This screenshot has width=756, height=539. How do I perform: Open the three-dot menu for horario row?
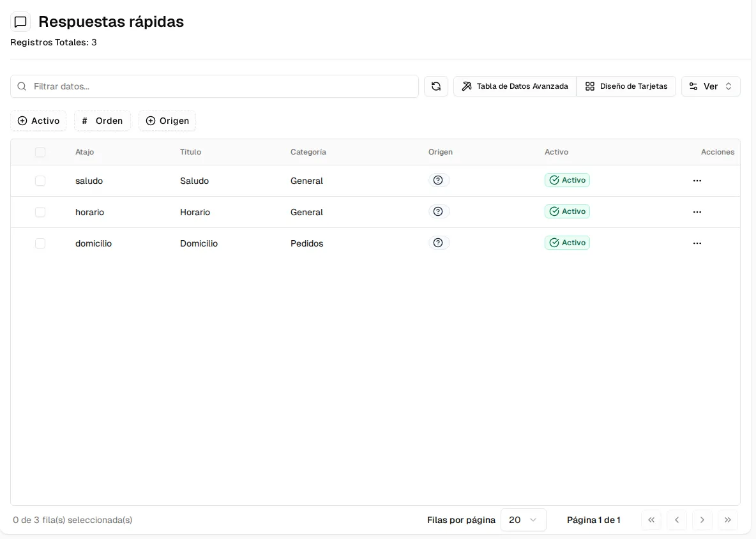(x=697, y=212)
